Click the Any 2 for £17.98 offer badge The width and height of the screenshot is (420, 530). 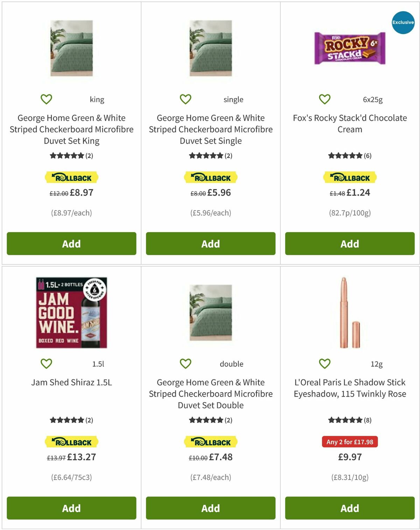click(349, 442)
